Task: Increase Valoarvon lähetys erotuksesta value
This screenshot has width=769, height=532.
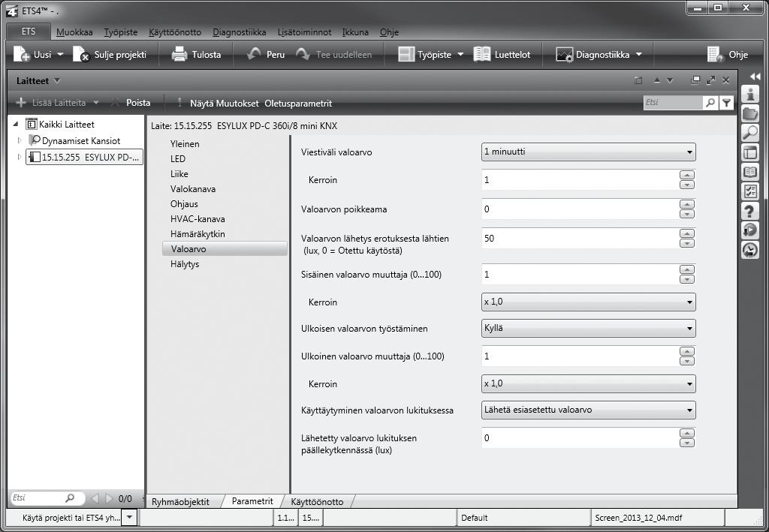Action: pos(687,233)
